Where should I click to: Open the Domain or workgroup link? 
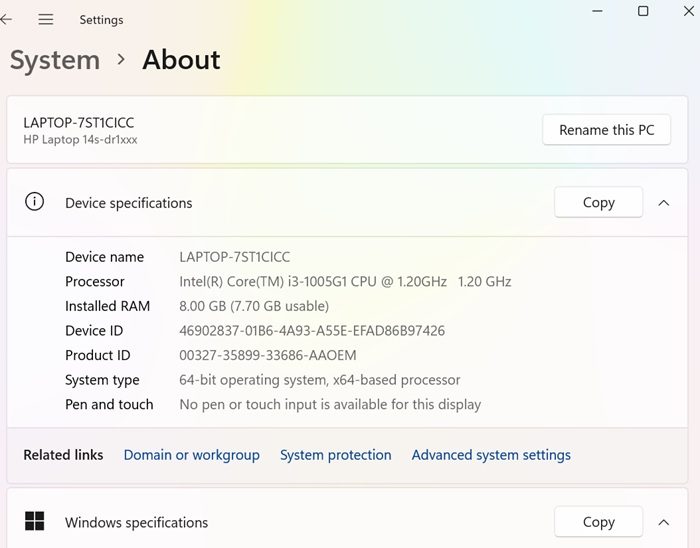point(191,455)
